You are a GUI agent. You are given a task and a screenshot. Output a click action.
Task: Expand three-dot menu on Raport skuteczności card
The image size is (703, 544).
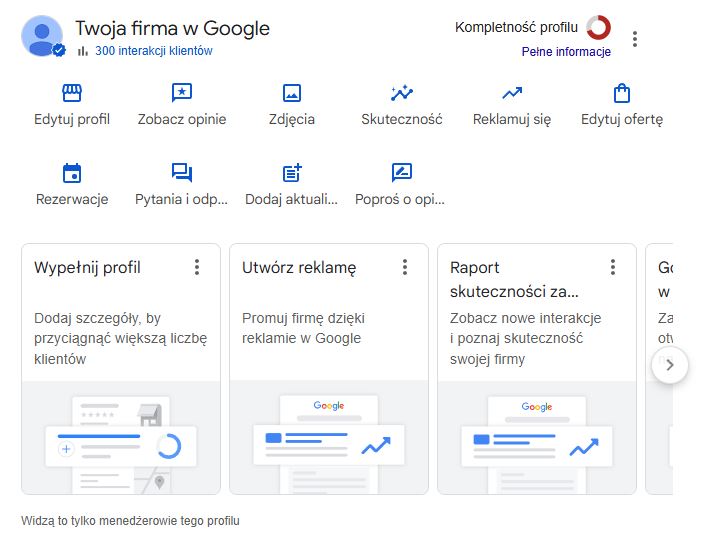pos(613,267)
